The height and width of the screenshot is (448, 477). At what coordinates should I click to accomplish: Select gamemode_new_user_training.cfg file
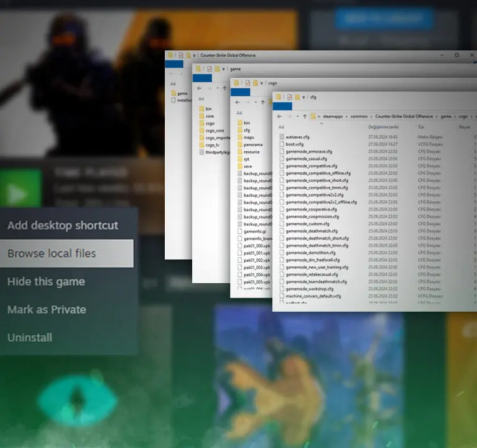pos(313,267)
